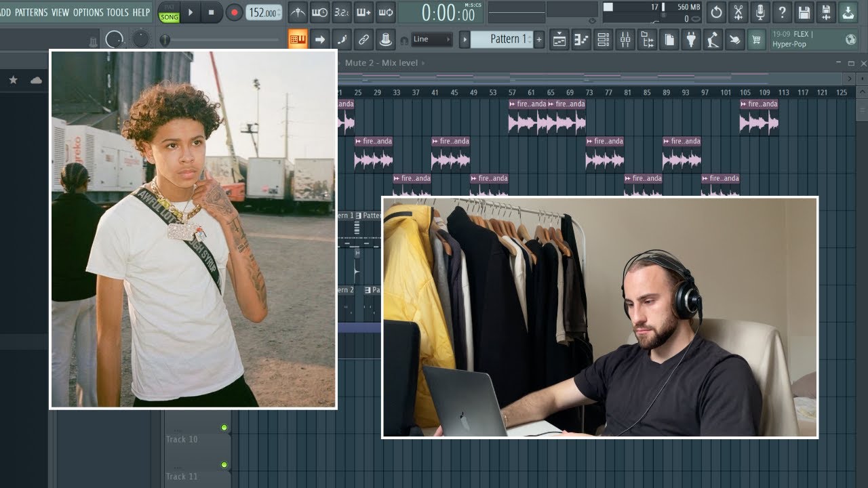
Task: Open the PATTERNS menu
Action: coord(32,12)
